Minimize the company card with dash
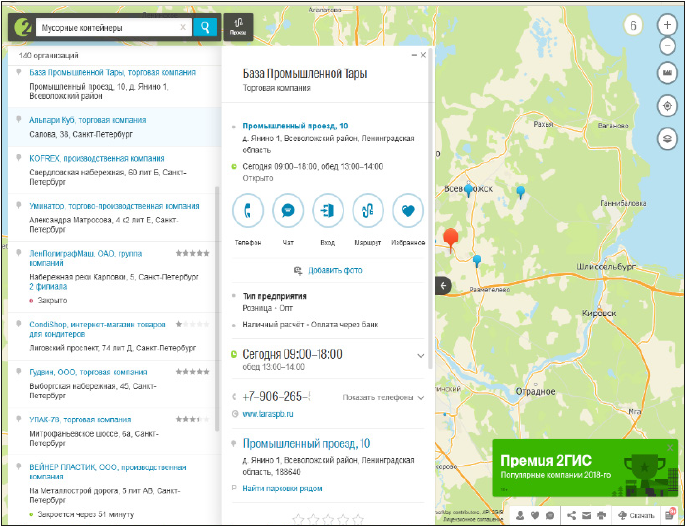The height and width of the screenshot is (527, 688). click(x=414, y=55)
